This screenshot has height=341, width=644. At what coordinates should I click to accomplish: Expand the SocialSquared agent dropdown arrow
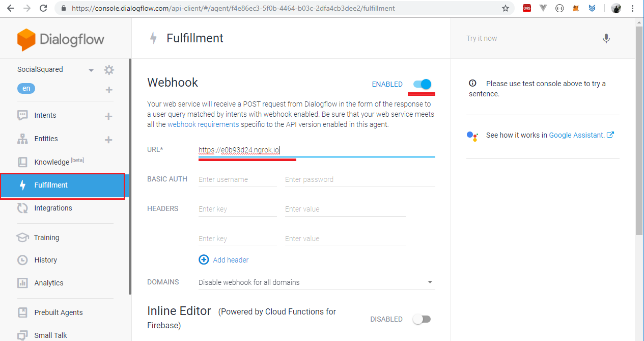91,70
